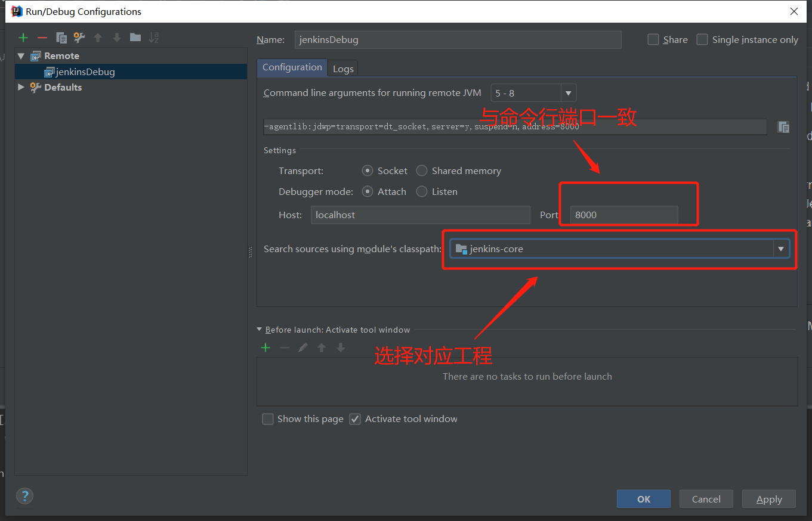812x521 pixels.
Task: Click the IntelliJ icon in the title bar
Action: click(x=17, y=11)
